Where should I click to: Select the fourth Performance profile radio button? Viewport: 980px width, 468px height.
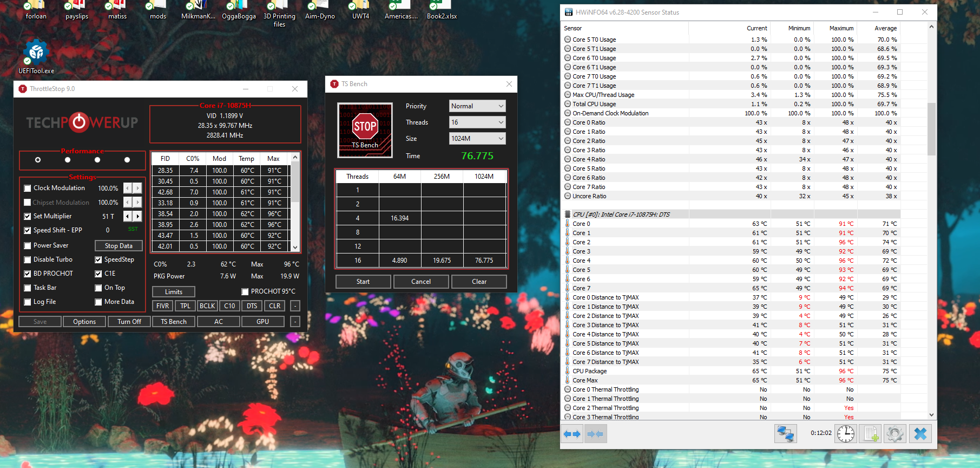pyautogui.click(x=127, y=160)
